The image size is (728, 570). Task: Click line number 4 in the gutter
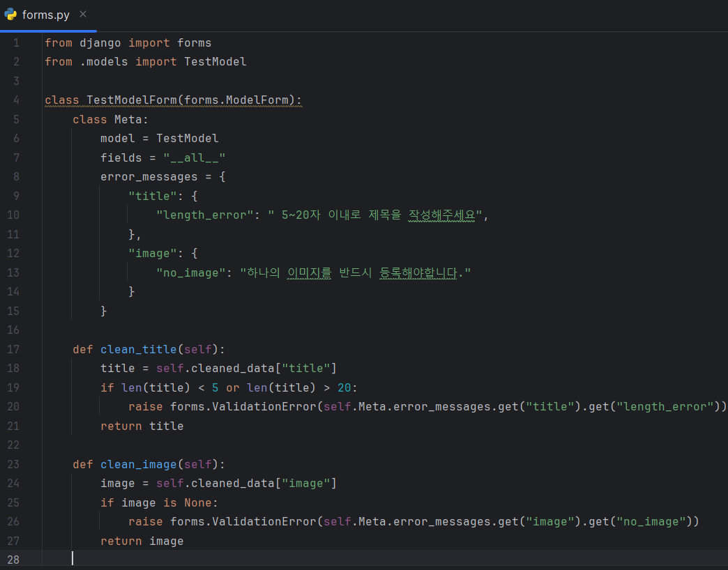16,100
